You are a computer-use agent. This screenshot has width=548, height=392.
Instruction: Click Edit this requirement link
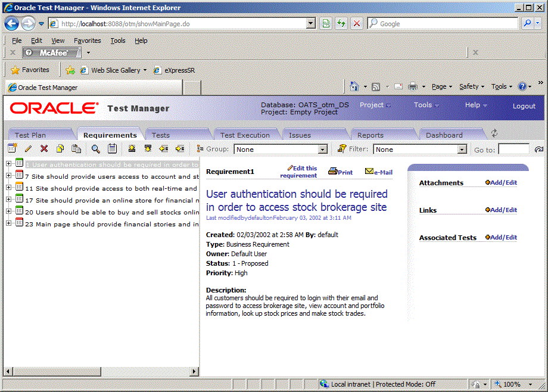coord(299,172)
